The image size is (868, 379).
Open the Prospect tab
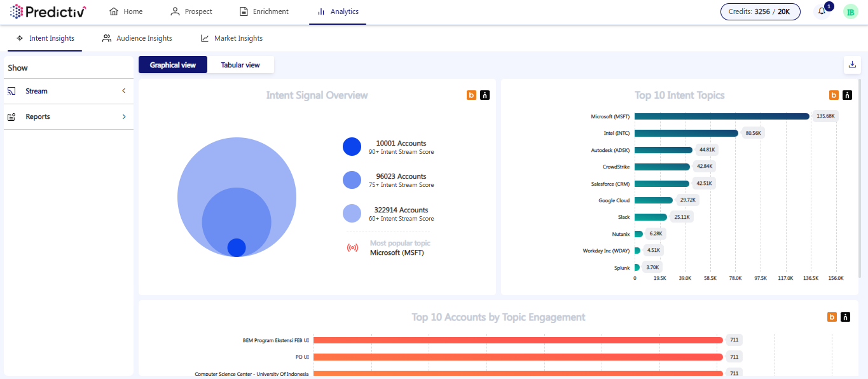(x=191, y=12)
